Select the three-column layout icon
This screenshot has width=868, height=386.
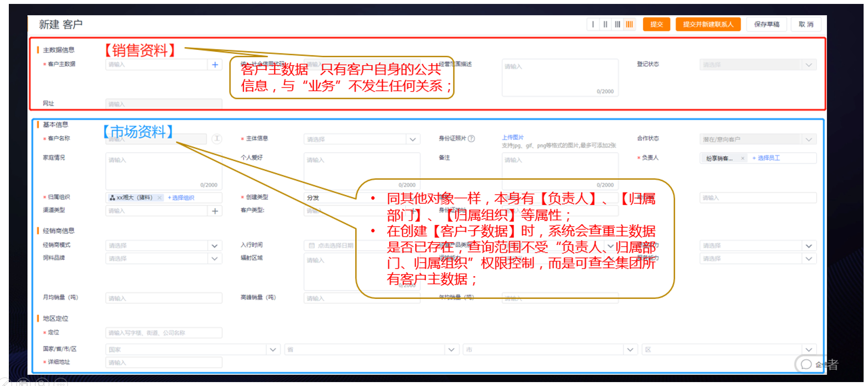pyautogui.click(x=618, y=24)
